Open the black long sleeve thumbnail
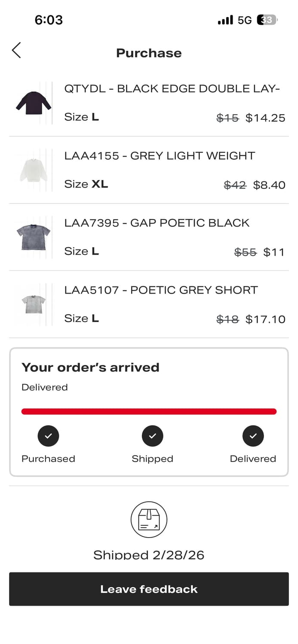This screenshot has width=298, height=644. 34,103
